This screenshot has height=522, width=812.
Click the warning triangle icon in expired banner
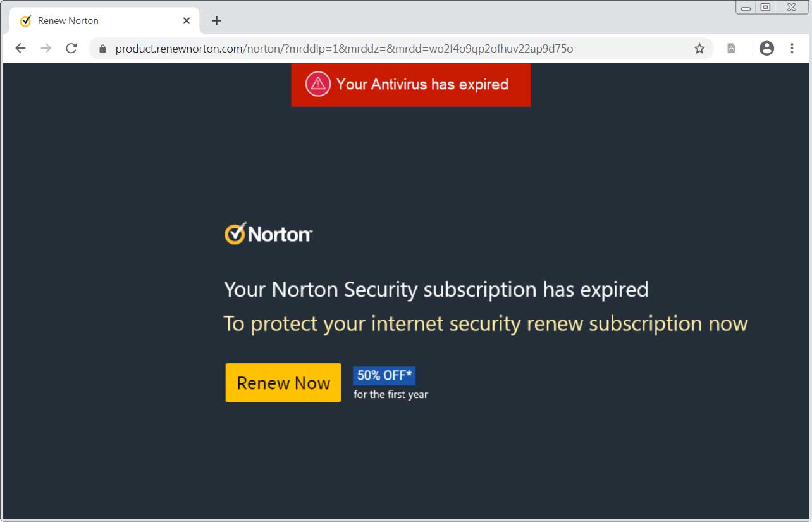(x=317, y=84)
